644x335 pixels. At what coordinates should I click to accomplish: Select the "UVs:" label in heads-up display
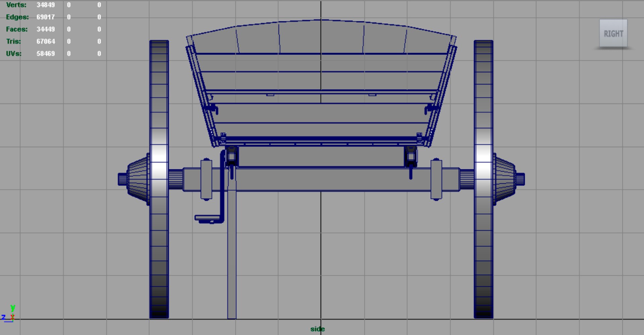[14, 53]
